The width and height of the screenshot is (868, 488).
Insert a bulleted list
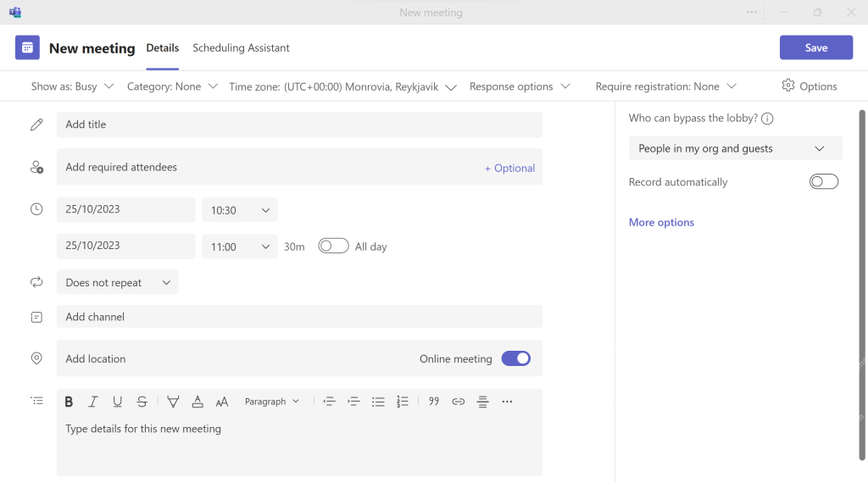tap(378, 402)
